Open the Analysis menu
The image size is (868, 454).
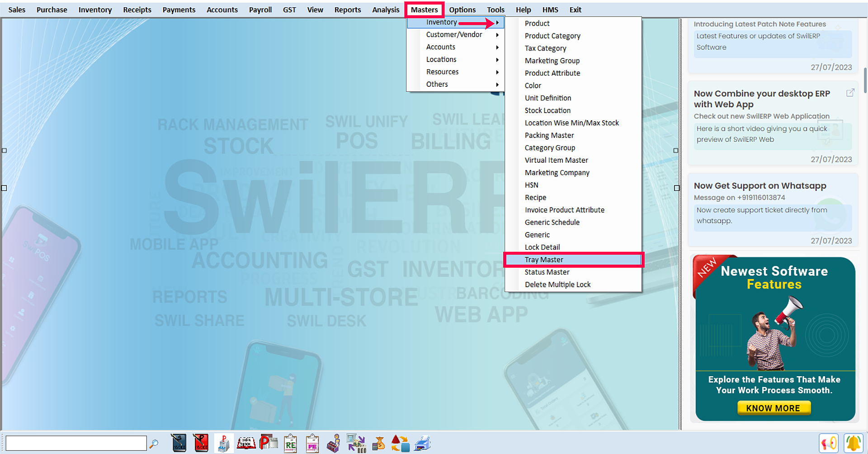tap(386, 9)
